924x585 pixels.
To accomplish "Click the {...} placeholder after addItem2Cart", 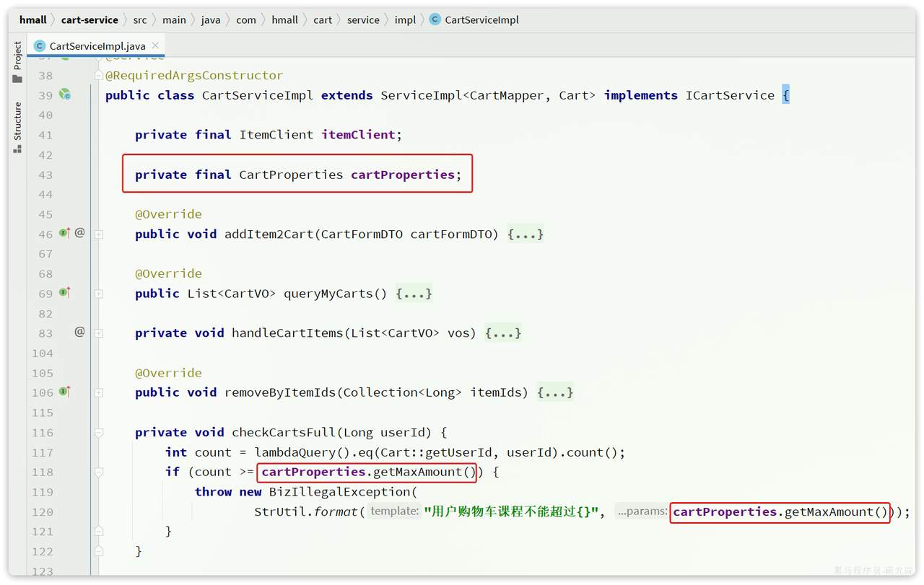I will (x=526, y=234).
